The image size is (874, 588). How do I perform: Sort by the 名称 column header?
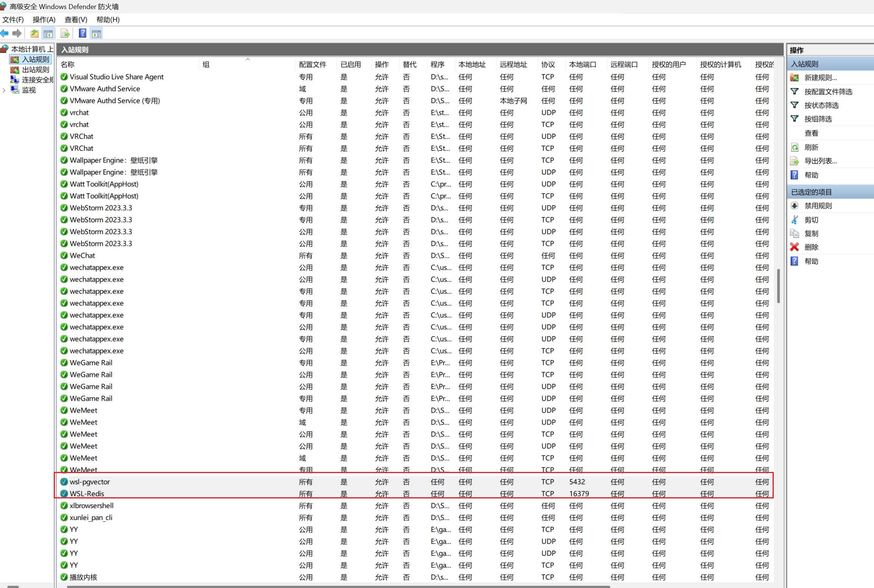point(129,65)
